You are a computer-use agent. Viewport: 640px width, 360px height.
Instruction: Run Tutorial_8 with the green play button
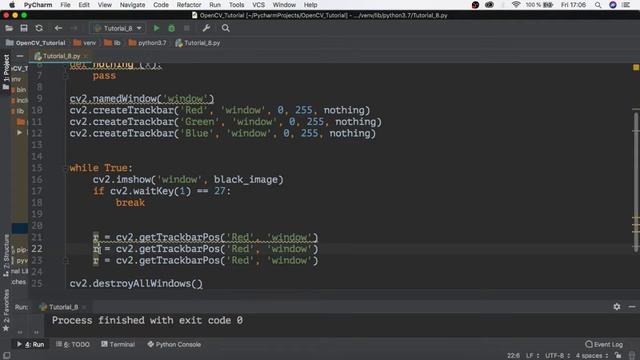(x=156, y=28)
